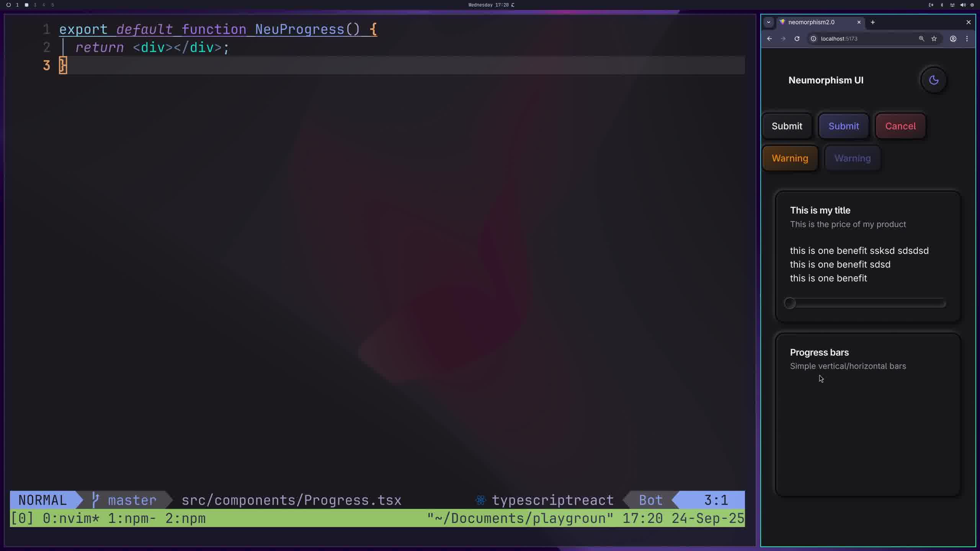Click the clock in the top bar

tap(488, 5)
